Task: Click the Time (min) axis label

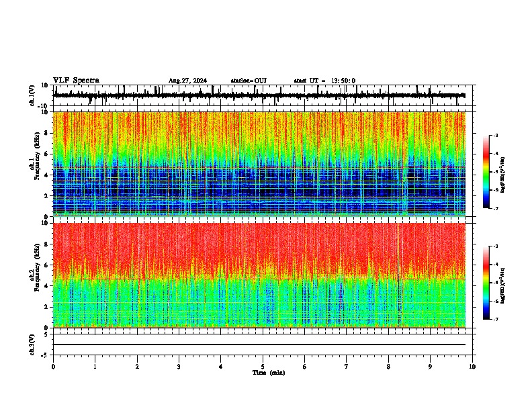Action: (x=269, y=373)
